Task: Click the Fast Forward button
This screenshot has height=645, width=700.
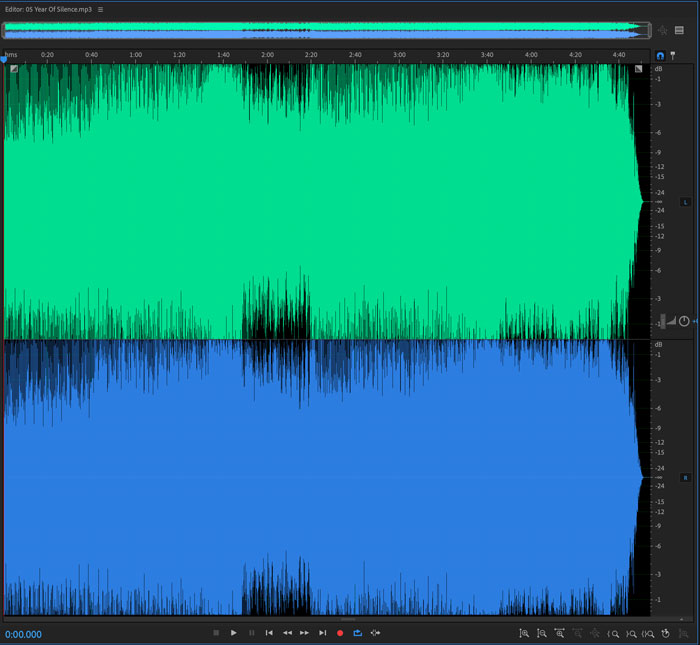Action: 304,633
